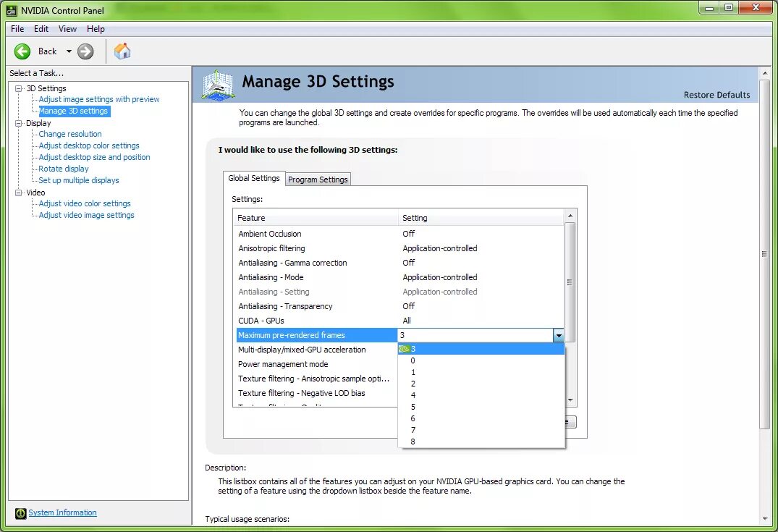The height and width of the screenshot is (532, 778).
Task: Select Antialiasing - Gamma correction row
Action: click(x=399, y=263)
